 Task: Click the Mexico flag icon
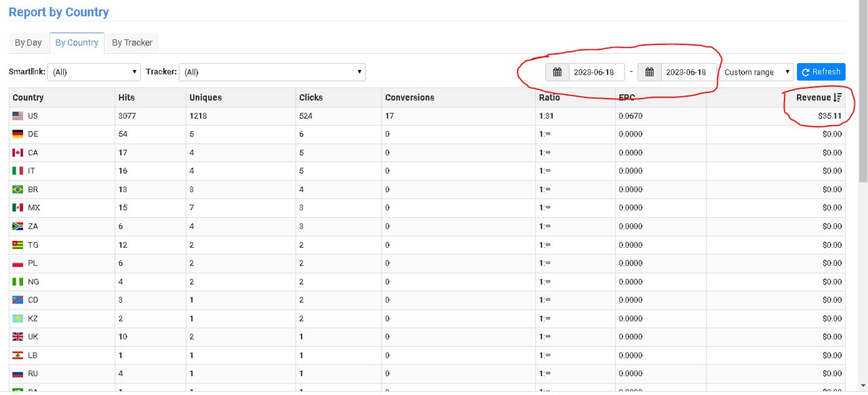[18, 208]
